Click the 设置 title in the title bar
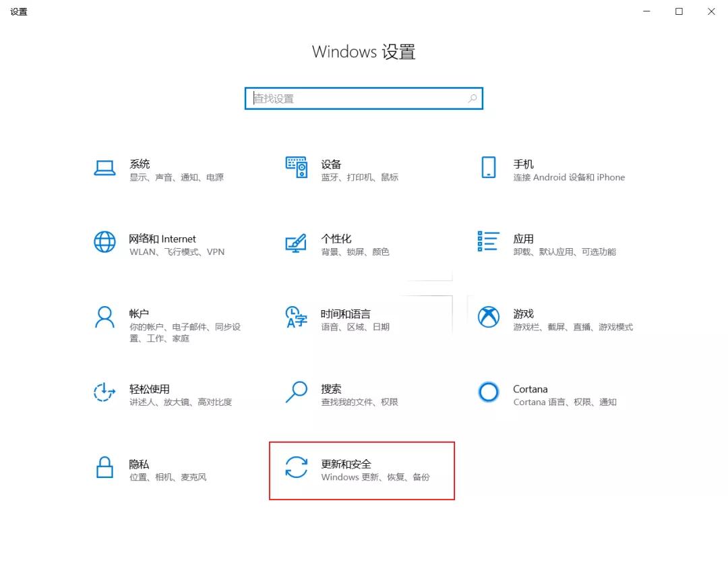 click(18, 11)
